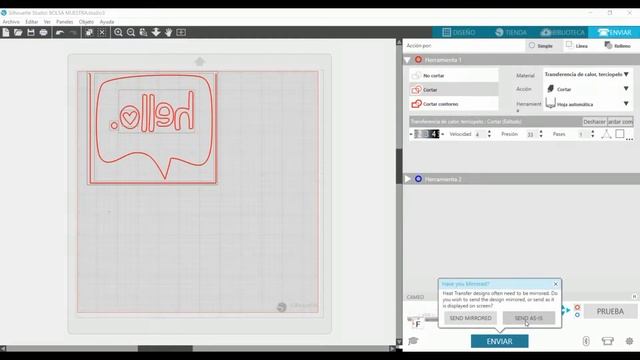This screenshot has height=360, width=640.
Task: Open the Acción dropdown showing Cortar
Action: pos(587,89)
